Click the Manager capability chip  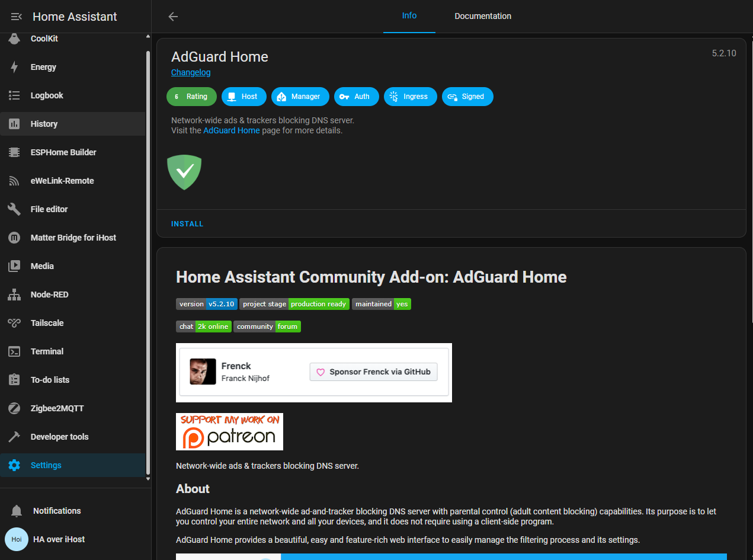300,97
